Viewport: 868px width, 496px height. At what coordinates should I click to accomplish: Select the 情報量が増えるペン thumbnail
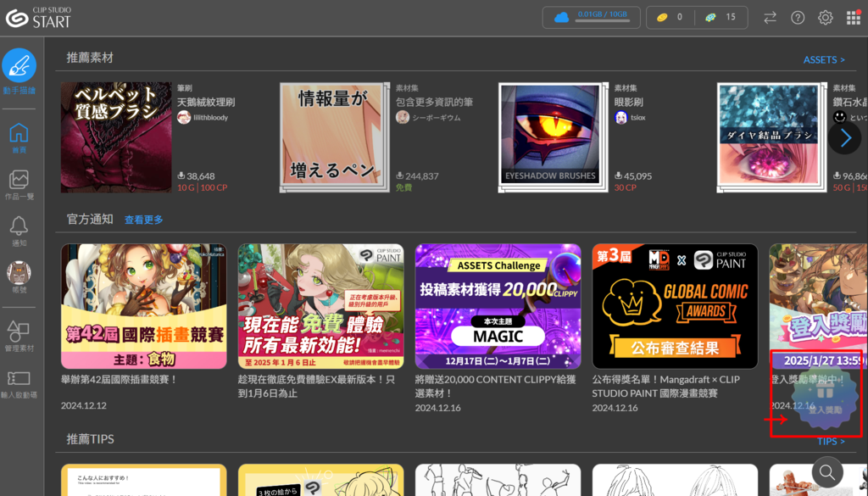pos(334,138)
